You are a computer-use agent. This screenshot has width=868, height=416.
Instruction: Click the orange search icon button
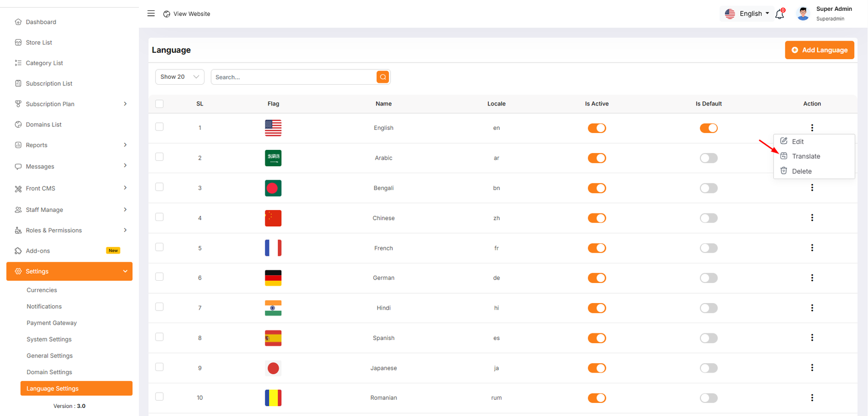pos(383,77)
